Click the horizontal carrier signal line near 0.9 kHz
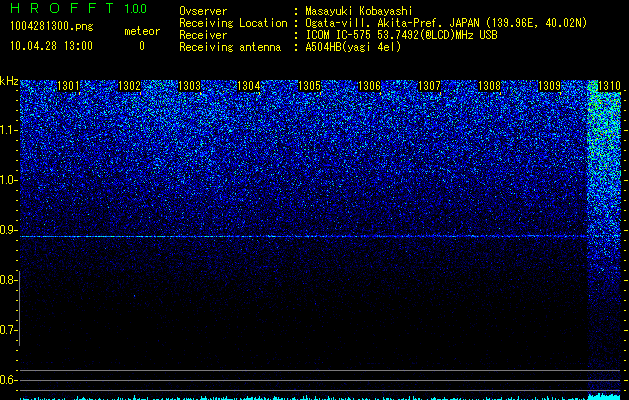This screenshot has width=629, height=400. (303, 237)
